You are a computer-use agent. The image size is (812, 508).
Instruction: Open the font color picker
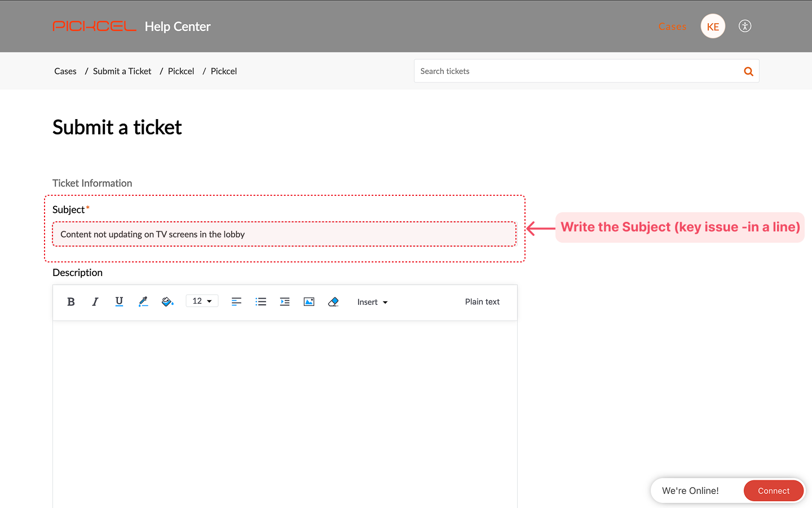click(x=143, y=302)
